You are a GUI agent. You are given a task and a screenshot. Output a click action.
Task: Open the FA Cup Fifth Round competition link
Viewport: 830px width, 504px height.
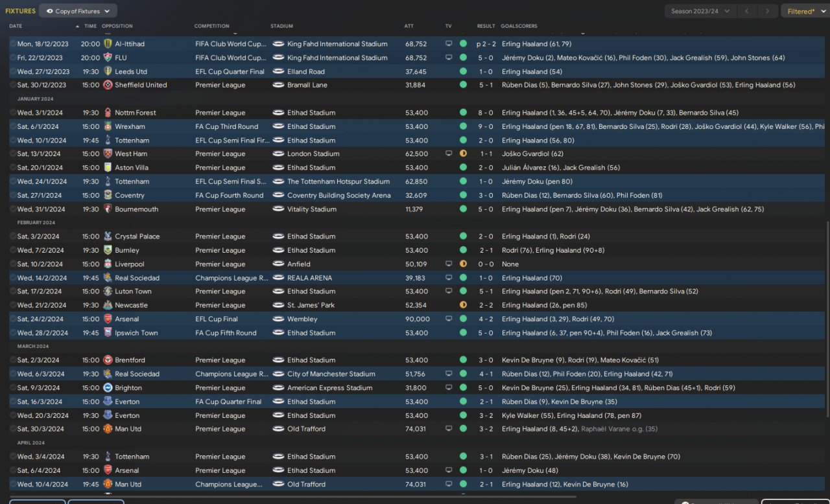pyautogui.click(x=226, y=333)
